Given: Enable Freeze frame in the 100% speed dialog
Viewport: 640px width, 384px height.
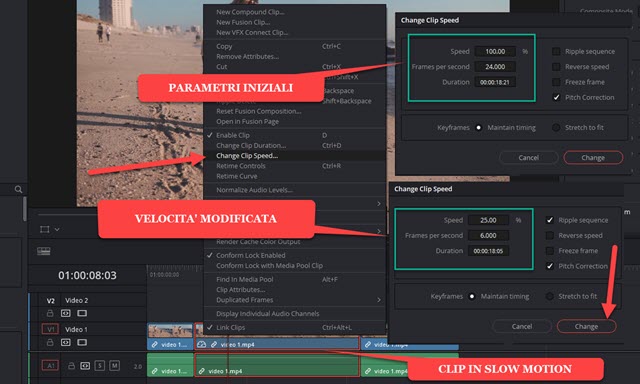Looking at the screenshot, I should tap(556, 82).
